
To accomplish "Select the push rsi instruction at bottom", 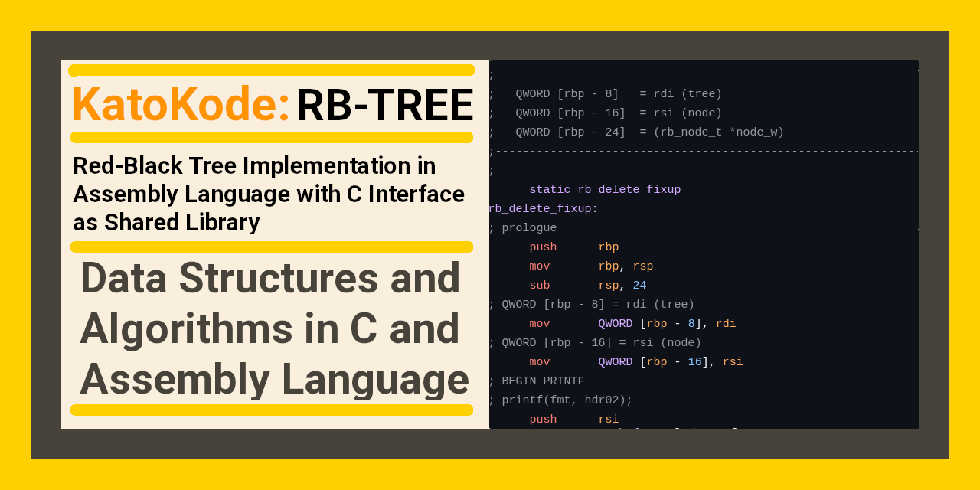I will coord(569,419).
